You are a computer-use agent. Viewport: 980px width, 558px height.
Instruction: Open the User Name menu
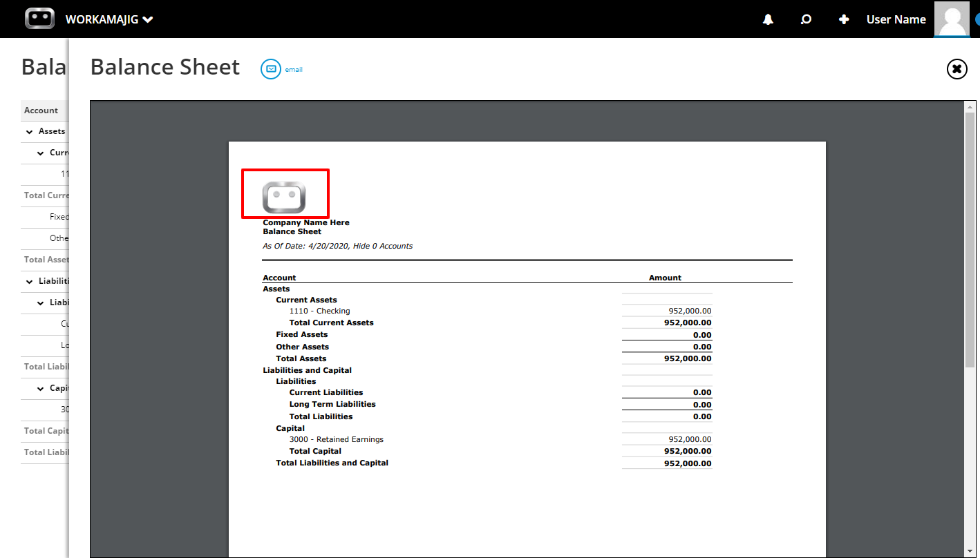click(896, 19)
